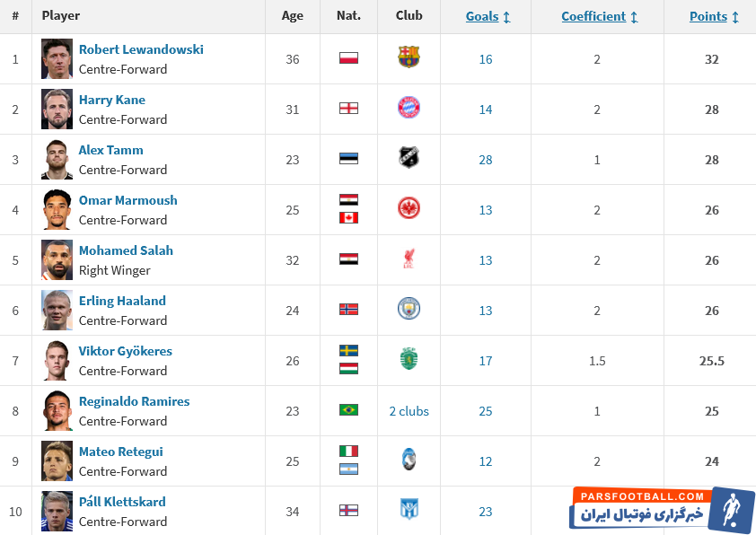Viewport: 756px width, 535px height.
Task: Click Mohamed Salah's portrait thumbnail
Action: [57, 259]
